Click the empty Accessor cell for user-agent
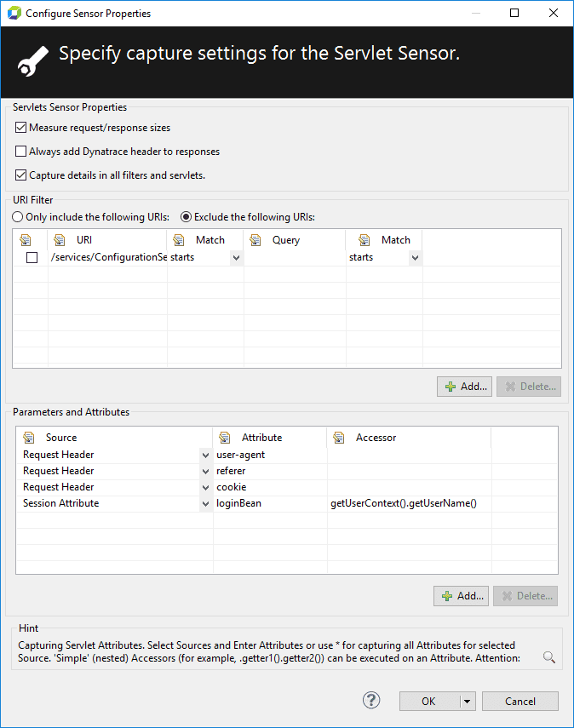The image size is (574, 728). (x=410, y=455)
